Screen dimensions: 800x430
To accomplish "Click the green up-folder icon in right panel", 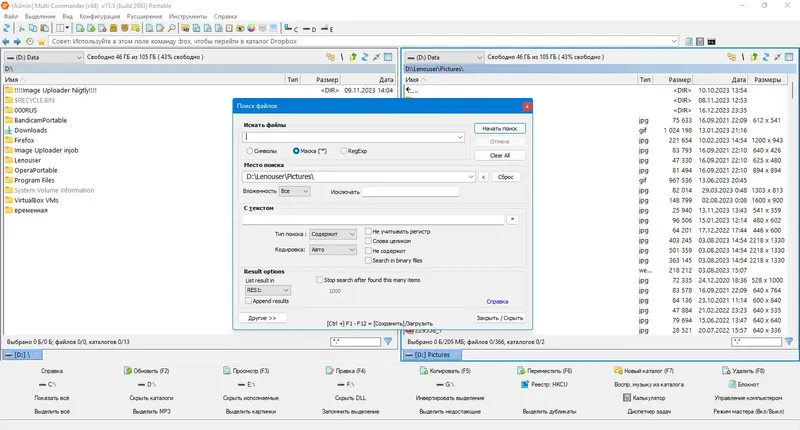I will (x=754, y=57).
